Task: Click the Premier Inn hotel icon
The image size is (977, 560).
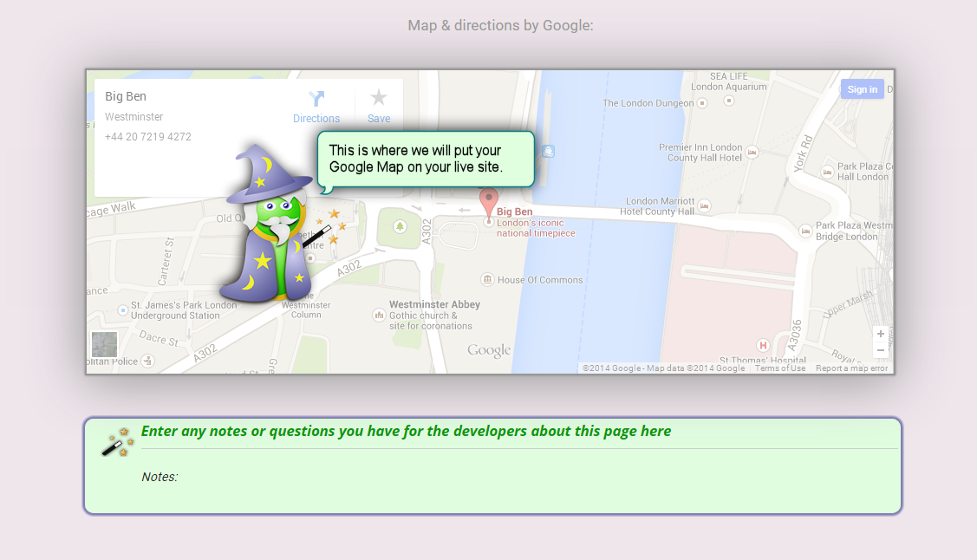Action: (x=752, y=152)
